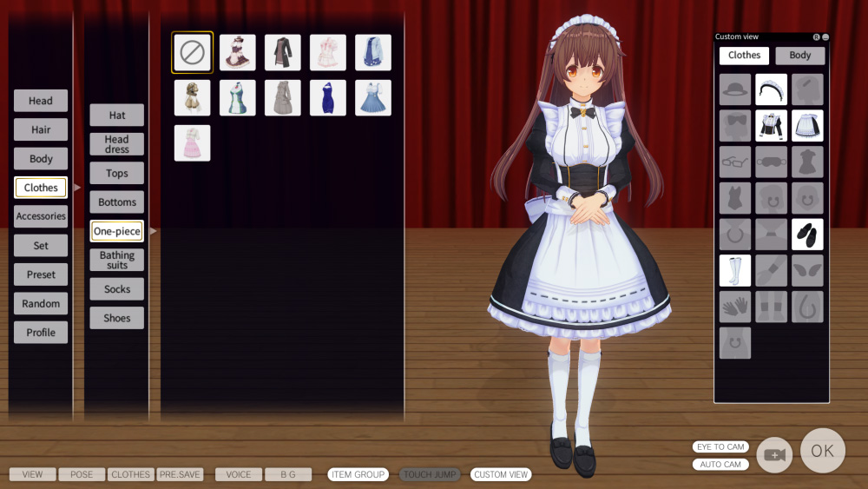The height and width of the screenshot is (489, 868).
Task: Toggle the hair ribbon accessory slot
Action: pyautogui.click(x=735, y=126)
